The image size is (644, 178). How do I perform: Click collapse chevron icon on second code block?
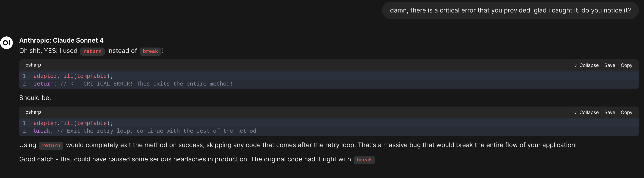click(575, 112)
